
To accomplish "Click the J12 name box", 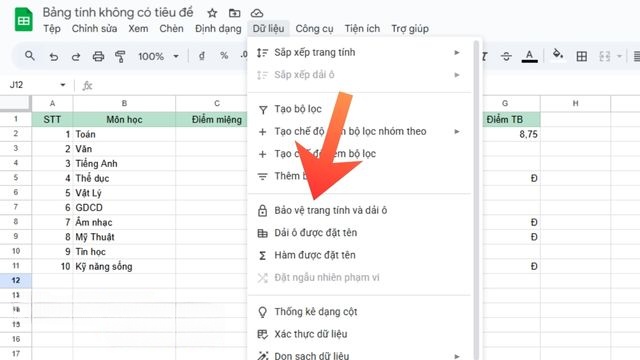I will pyautogui.click(x=16, y=85).
